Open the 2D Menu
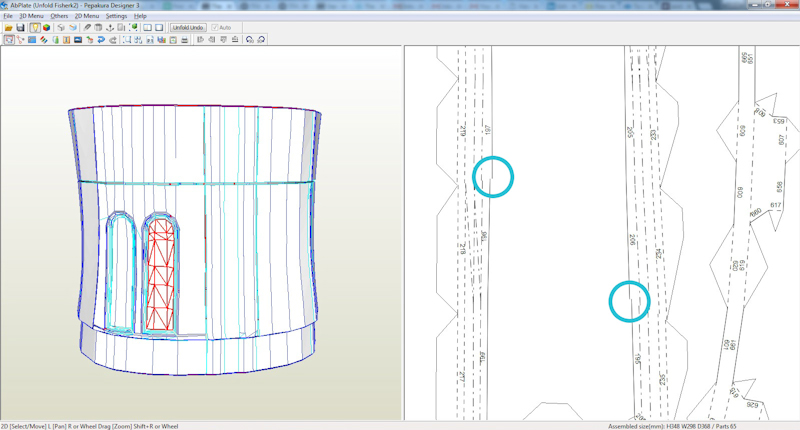Screen dimensions: 800x430 coord(87,16)
